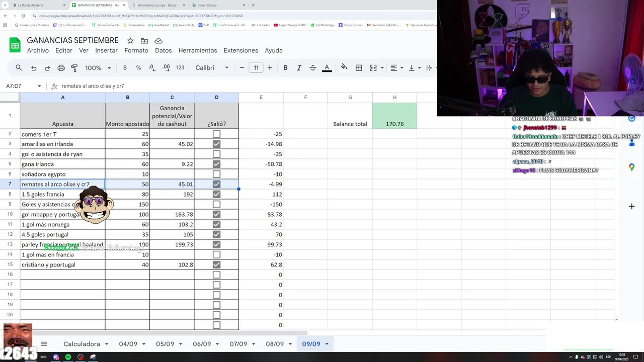Click the document title GANANCIAS SEPTIEMBRE
Screen dimensions: 644x362
tap(73, 40)
